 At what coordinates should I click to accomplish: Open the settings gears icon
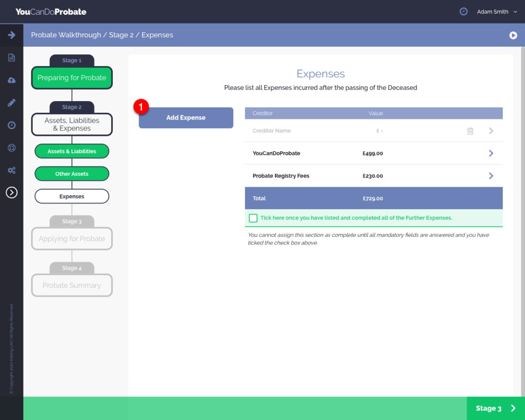11,170
